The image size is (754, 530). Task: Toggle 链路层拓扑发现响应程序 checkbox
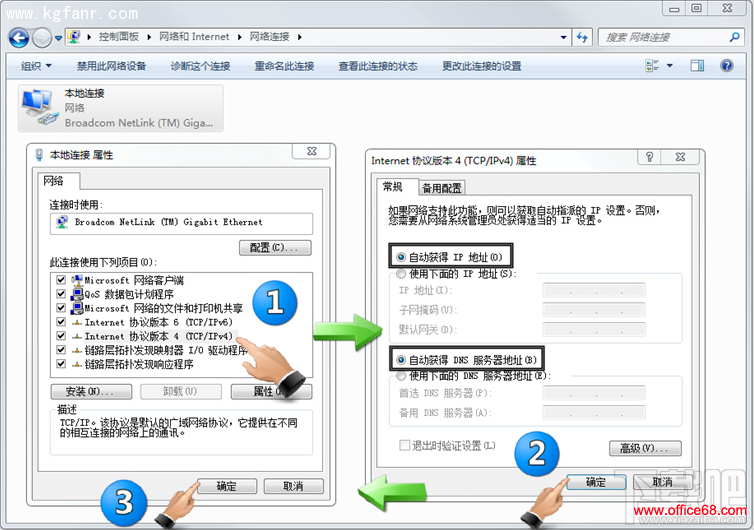[61, 364]
